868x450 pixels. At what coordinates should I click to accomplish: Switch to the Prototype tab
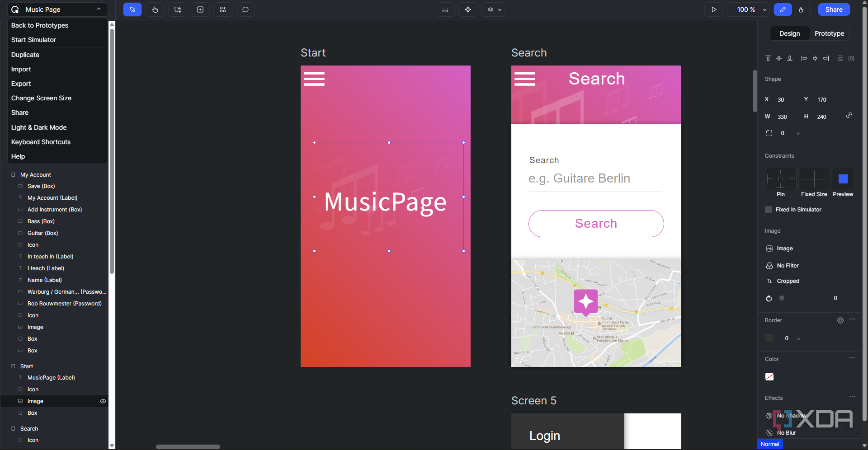point(829,33)
